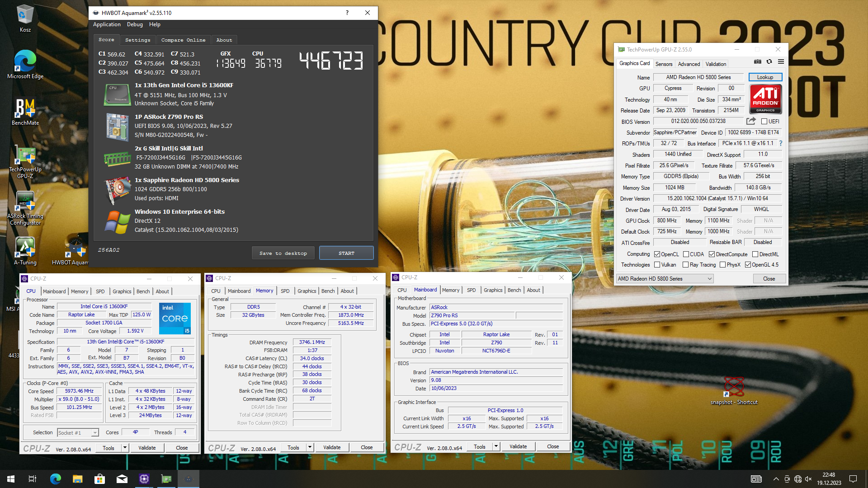Open the A-Tuning desktop shortcut
Screen dimensions: 868x488
click(25, 251)
